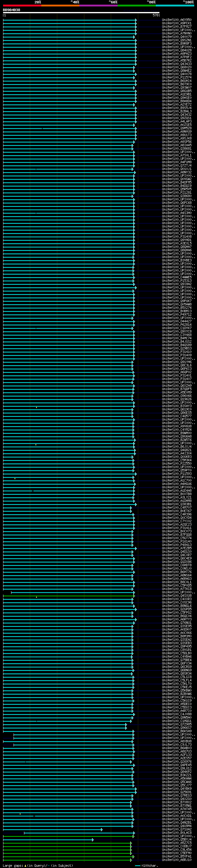Select the UniRef100_Q93W07 label
The image size is (197, 868).
(177, 88)
